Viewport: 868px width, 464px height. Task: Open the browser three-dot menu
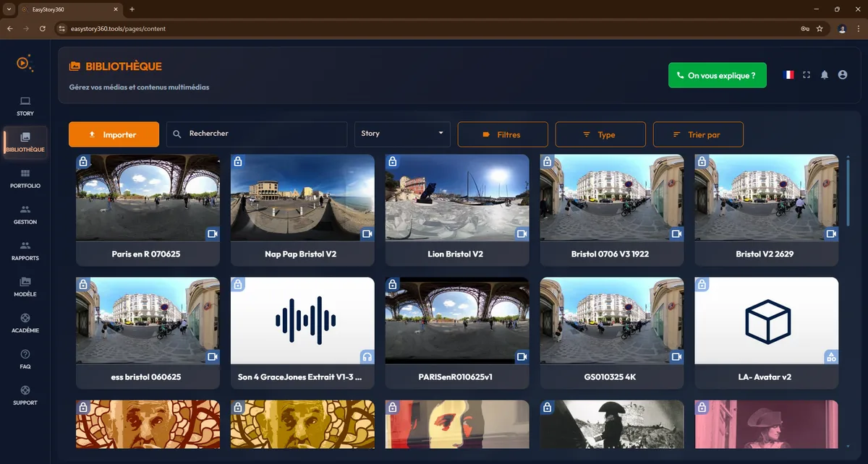(x=859, y=29)
